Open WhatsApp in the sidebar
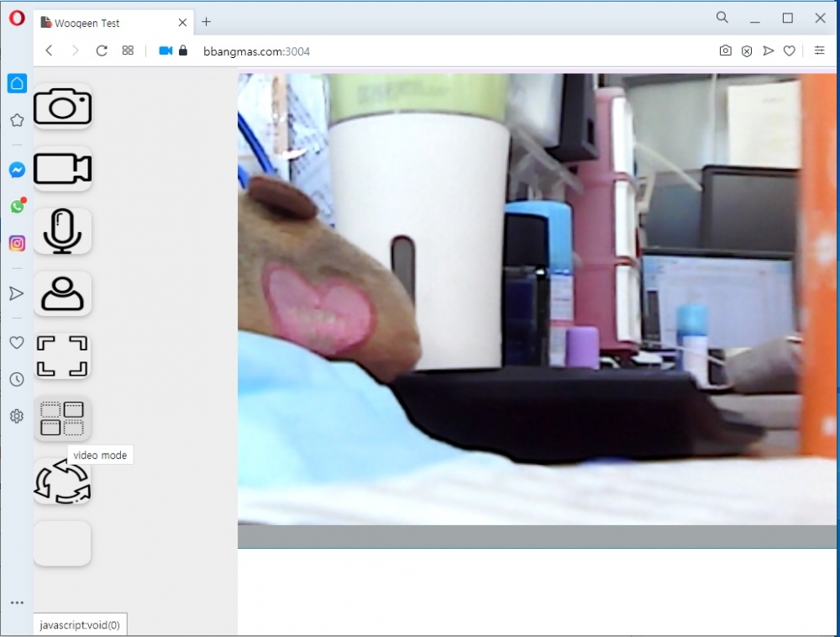The height and width of the screenshot is (637, 840). 17,206
